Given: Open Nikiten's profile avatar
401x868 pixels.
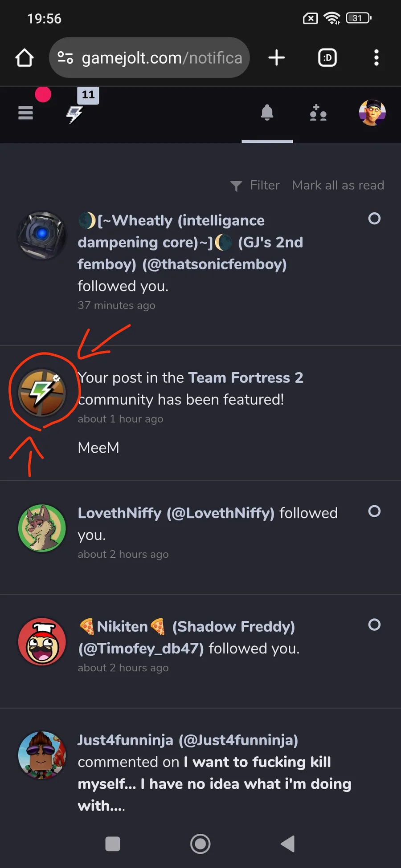Looking at the screenshot, I should pos(42,641).
